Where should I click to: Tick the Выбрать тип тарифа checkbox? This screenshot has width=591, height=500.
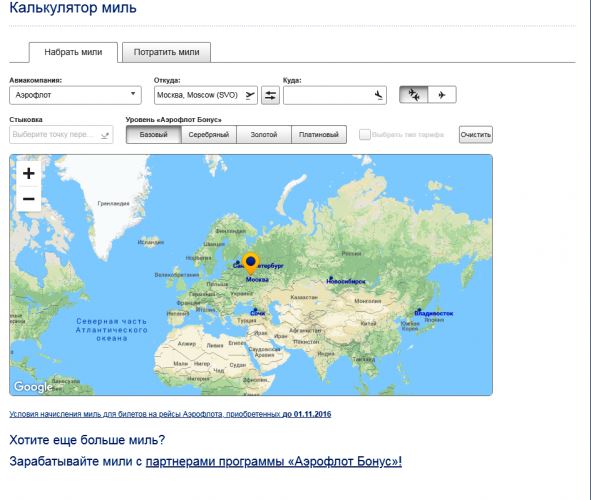364,135
